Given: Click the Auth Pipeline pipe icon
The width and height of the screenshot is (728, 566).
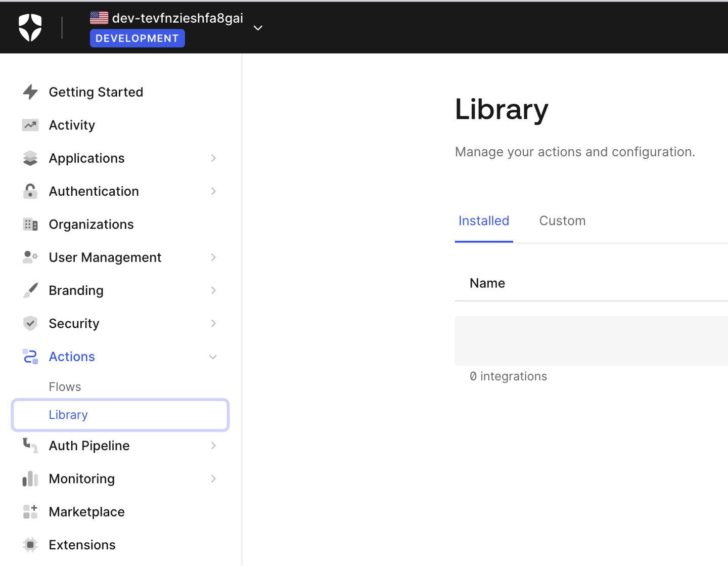Looking at the screenshot, I should tap(30, 446).
